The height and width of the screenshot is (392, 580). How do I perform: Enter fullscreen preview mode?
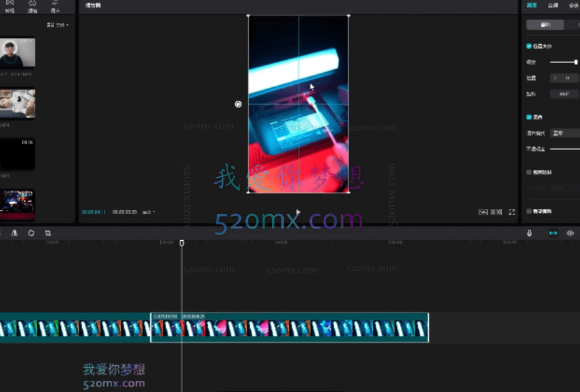(512, 212)
